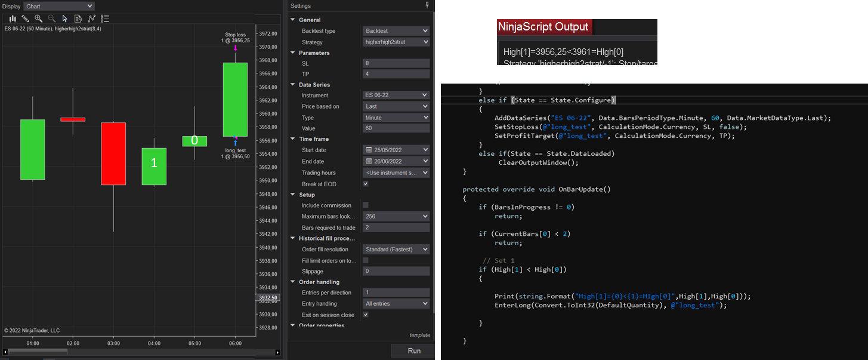The width and height of the screenshot is (868, 360).
Task: Click the chart horizontal scrollbar thumb
Action: click(x=38, y=352)
